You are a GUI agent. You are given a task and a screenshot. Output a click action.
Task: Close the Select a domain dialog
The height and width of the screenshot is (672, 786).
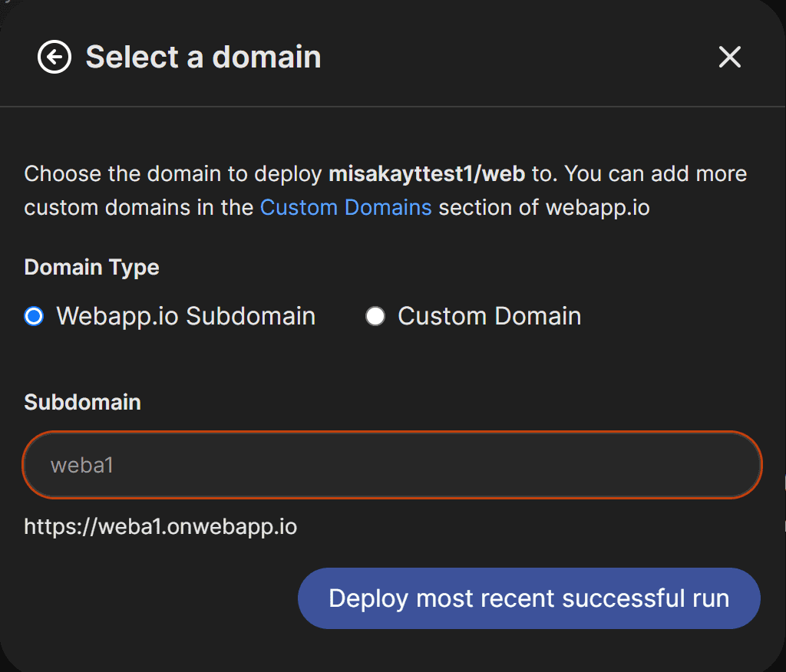tap(729, 57)
